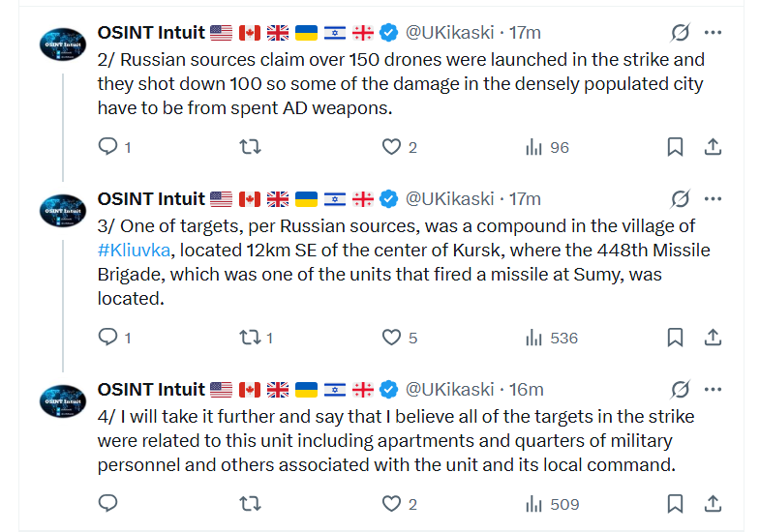Viewport: 760px width, 532px height.
Task: Share the 4/ tweet via upload icon
Action: (713, 503)
